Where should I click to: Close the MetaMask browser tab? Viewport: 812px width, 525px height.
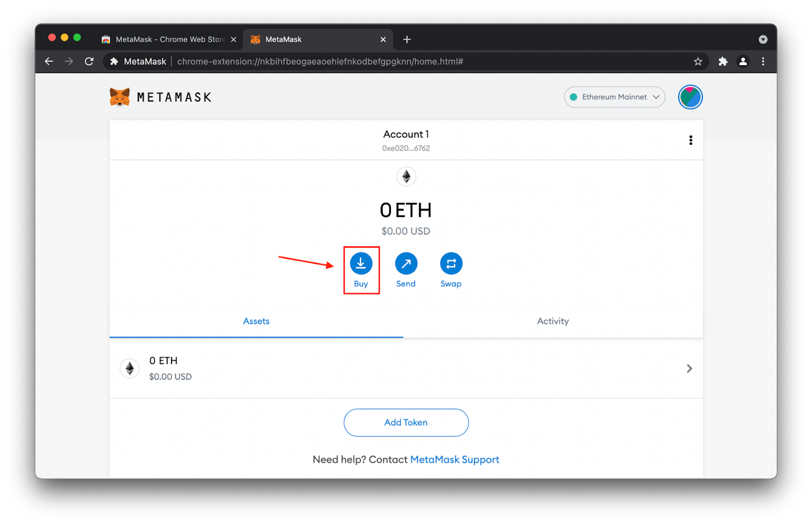pos(383,39)
